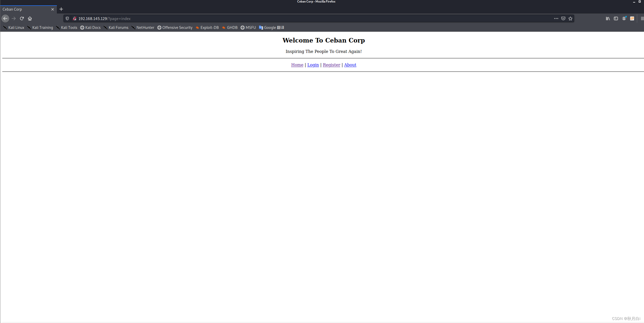Click the insecure connection lock indicator
The width and height of the screenshot is (644, 323).
point(75,18)
